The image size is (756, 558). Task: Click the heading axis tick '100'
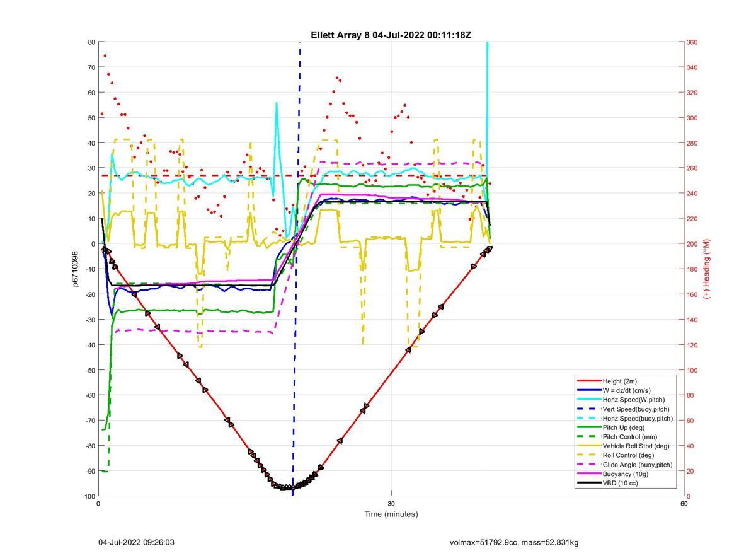[692, 370]
